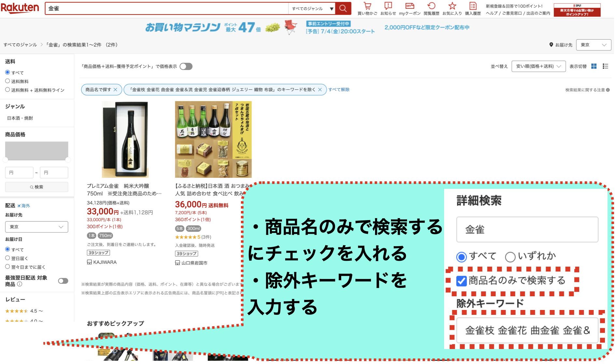The width and height of the screenshot is (616, 364).
Task: Click the すべてのジャンル breadcrumb
Action: click(20, 45)
